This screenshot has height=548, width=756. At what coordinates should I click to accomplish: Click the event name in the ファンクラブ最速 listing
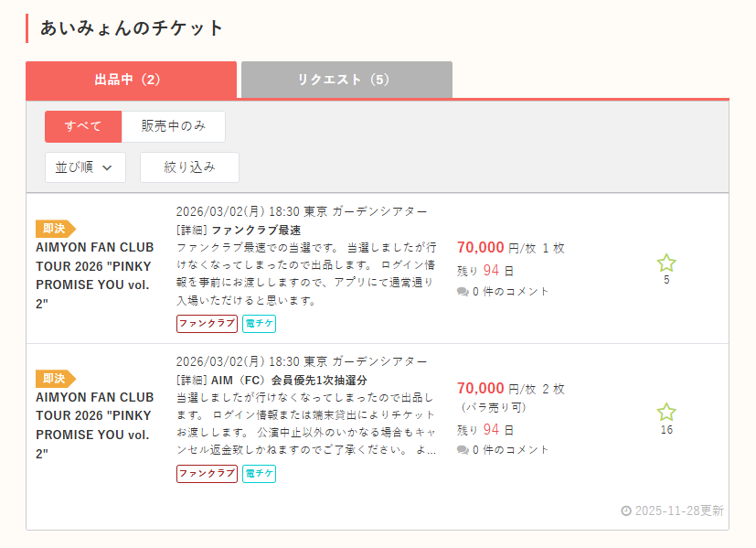(95, 275)
